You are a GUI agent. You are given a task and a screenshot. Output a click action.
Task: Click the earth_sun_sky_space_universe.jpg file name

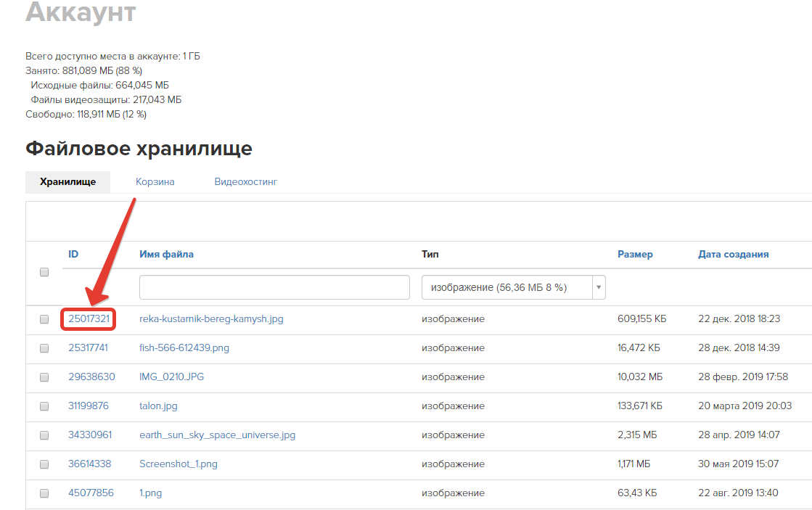pos(217,435)
